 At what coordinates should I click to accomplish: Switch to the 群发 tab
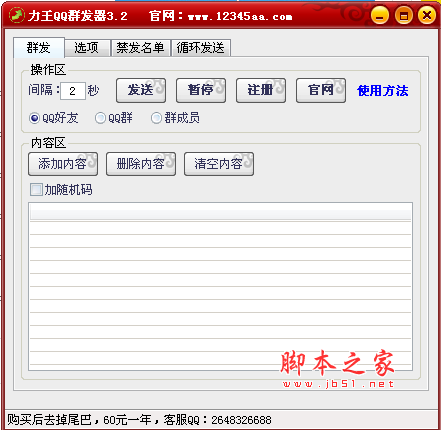(39, 48)
